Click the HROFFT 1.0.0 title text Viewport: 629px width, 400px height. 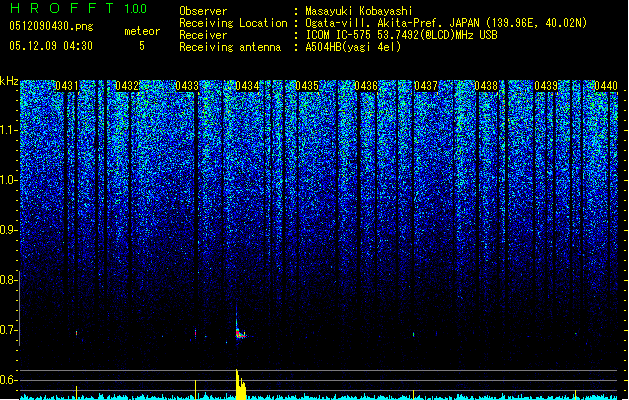tap(79, 8)
